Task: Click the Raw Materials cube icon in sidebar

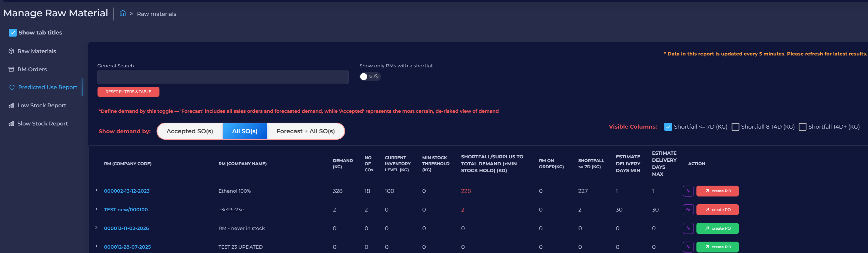Action: point(11,51)
